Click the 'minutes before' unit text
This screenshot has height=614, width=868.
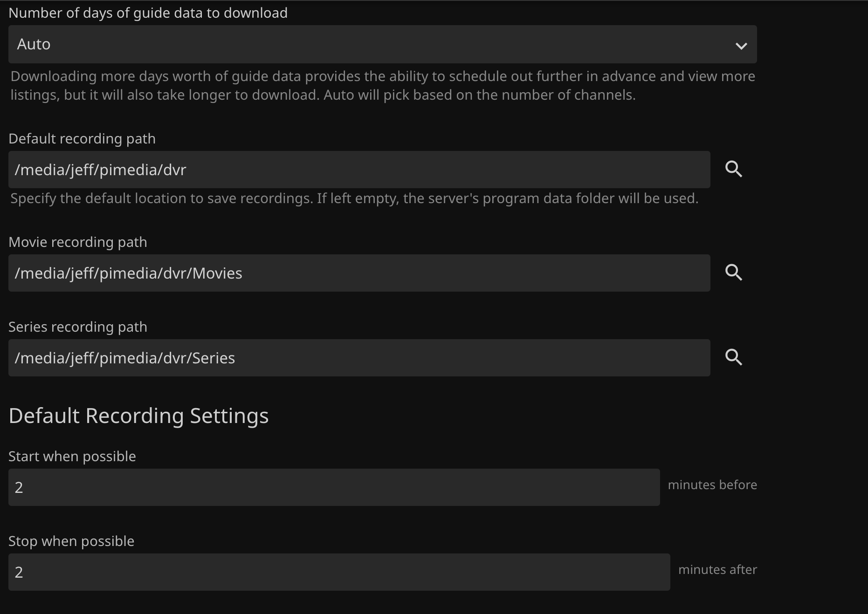point(712,485)
